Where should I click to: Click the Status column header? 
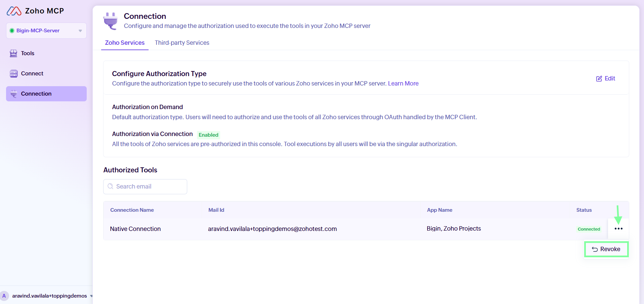point(584,210)
